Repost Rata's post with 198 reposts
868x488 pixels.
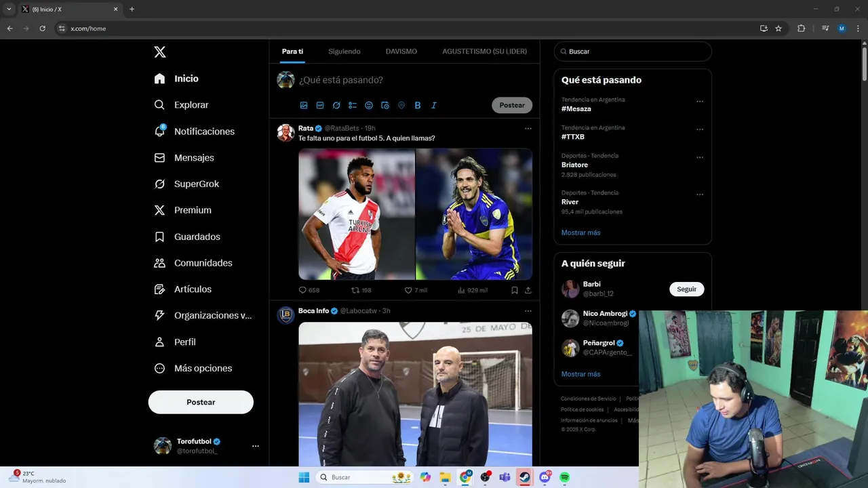361,290
